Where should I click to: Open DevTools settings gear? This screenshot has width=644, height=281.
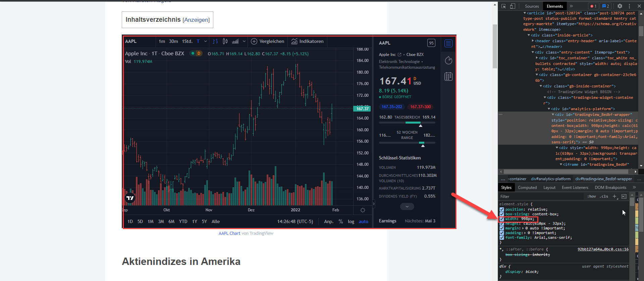pos(620,6)
